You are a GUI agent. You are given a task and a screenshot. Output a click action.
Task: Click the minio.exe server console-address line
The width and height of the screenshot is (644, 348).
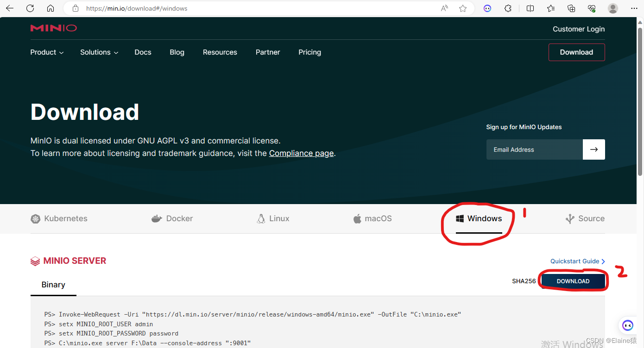147,343
